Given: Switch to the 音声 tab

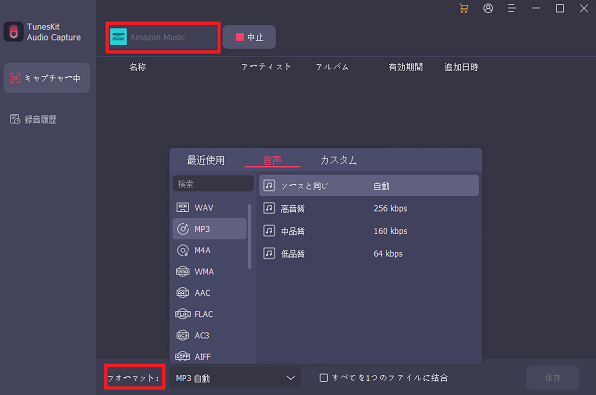Looking at the screenshot, I should 272,160.
